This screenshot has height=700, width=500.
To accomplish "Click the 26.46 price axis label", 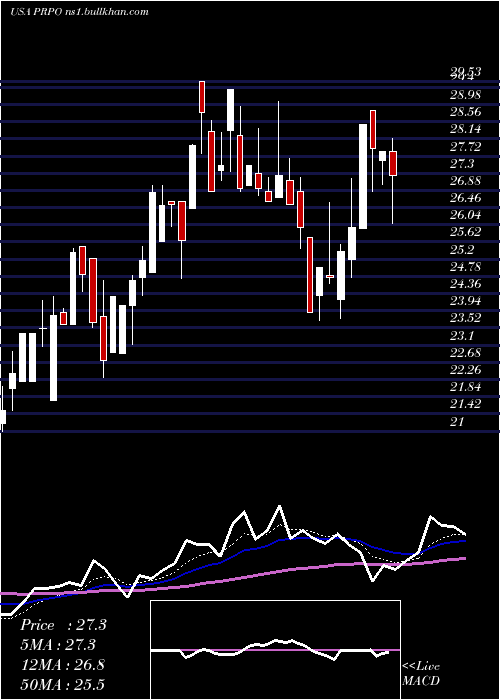I will point(465,198).
